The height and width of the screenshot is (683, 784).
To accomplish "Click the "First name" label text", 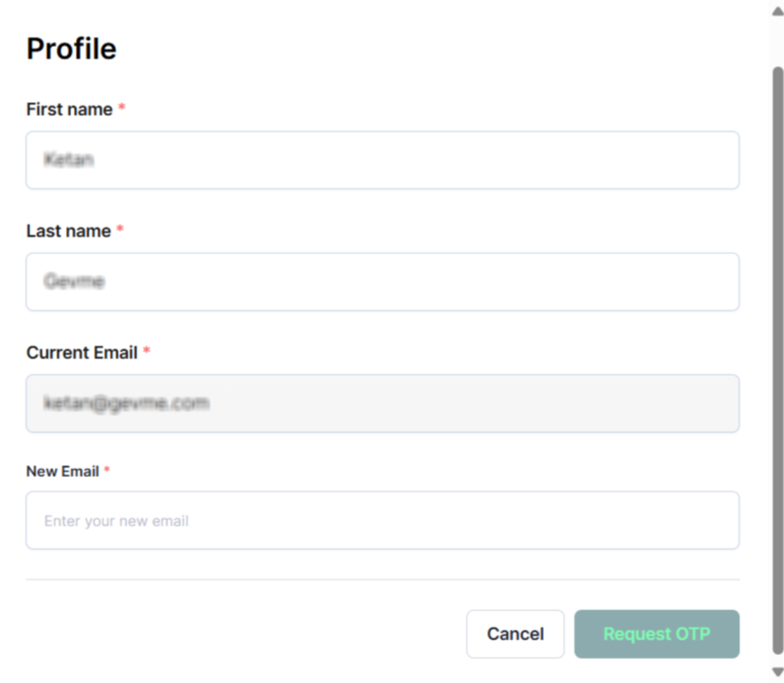I will pos(69,109).
